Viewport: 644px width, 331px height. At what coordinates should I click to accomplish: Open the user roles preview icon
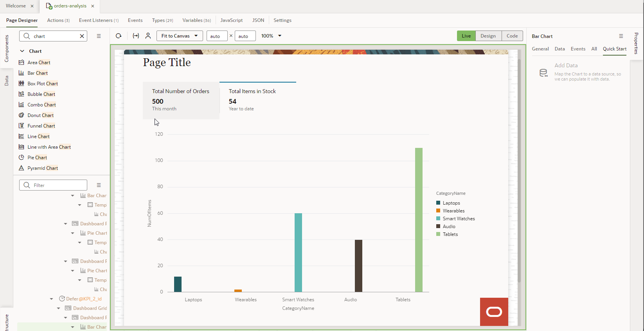pyautogui.click(x=148, y=36)
